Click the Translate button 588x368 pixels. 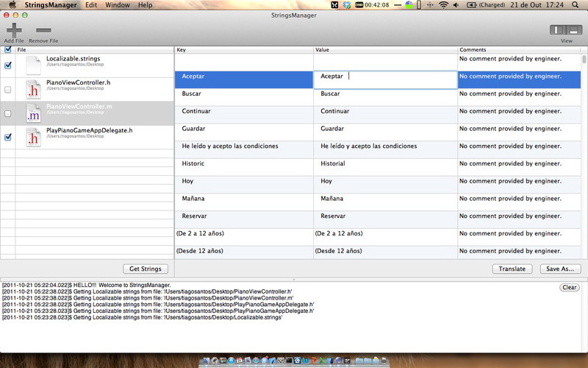tap(512, 269)
